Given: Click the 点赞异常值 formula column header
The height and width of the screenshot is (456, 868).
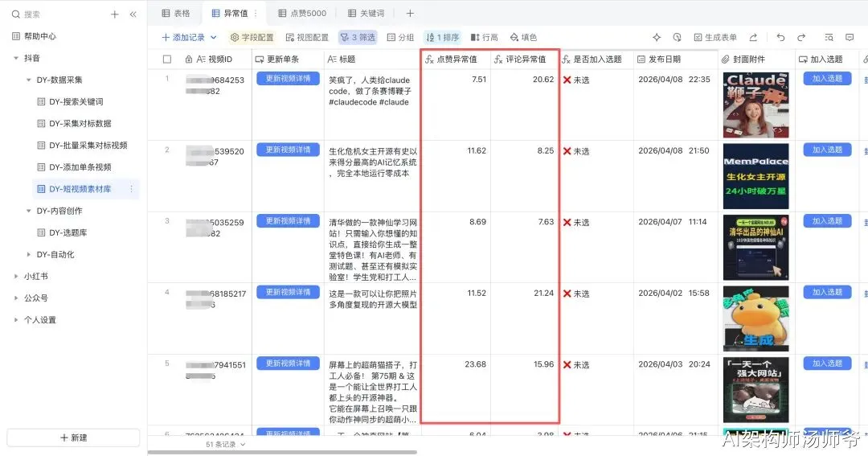Looking at the screenshot, I should coord(456,60).
